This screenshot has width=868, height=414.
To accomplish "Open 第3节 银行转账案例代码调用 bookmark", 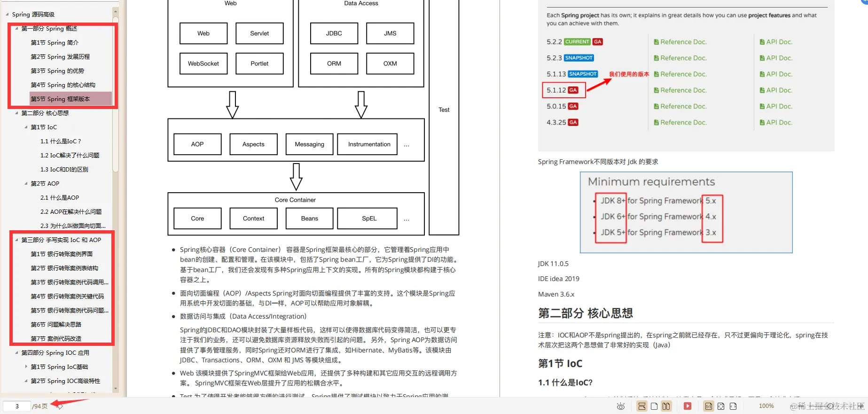I will pyautogui.click(x=70, y=282).
